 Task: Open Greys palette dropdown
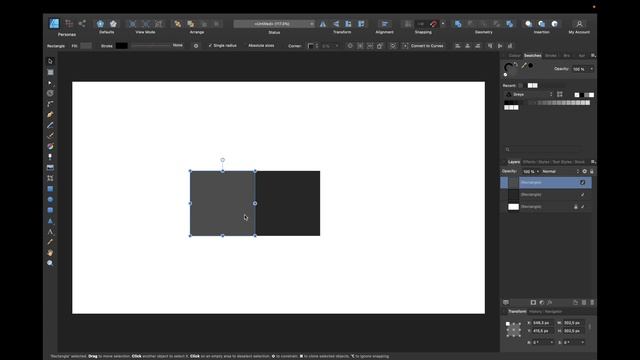coord(529,94)
